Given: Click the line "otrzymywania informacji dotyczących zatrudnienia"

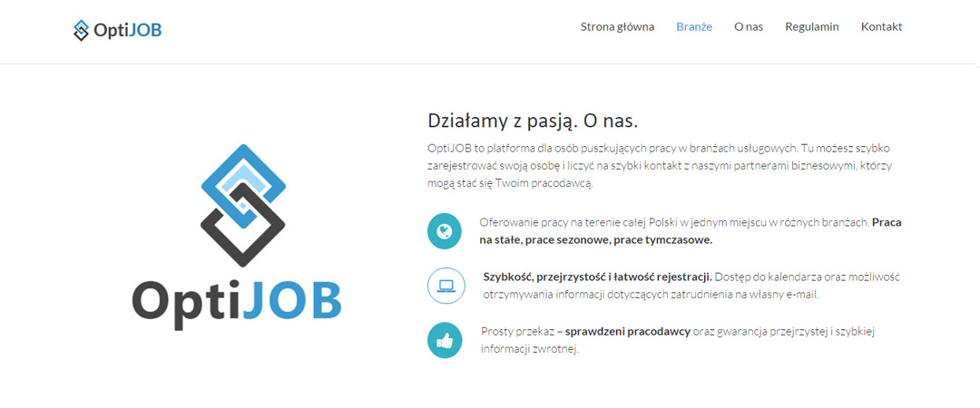Looking at the screenshot, I should tap(635, 295).
